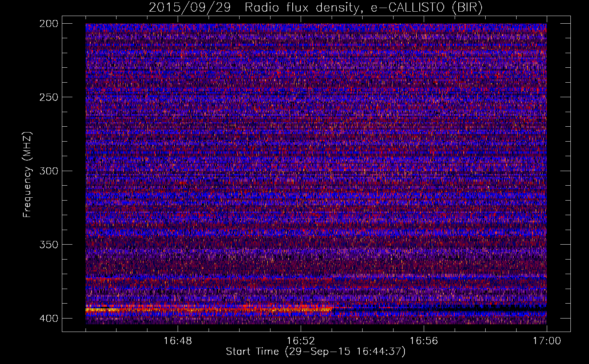Viewport: 589px width, 364px height.
Task: Click the '16:48' time axis label
Action: pyautogui.click(x=178, y=341)
